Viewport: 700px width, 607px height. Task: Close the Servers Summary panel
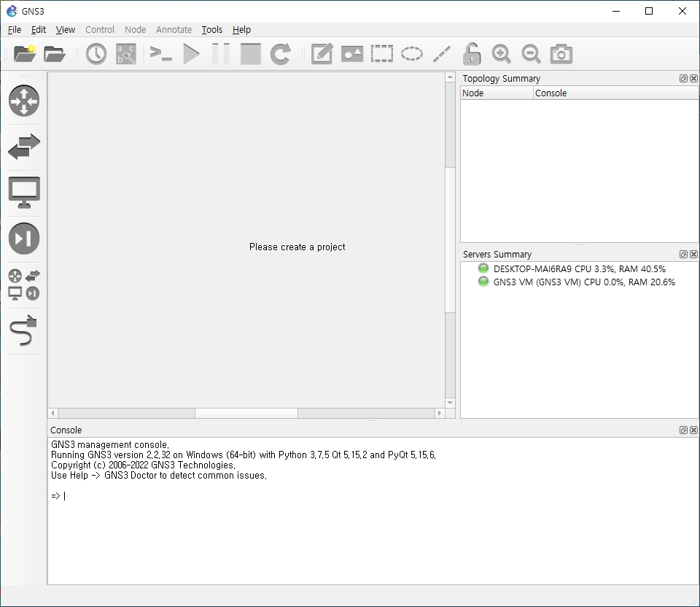point(693,254)
